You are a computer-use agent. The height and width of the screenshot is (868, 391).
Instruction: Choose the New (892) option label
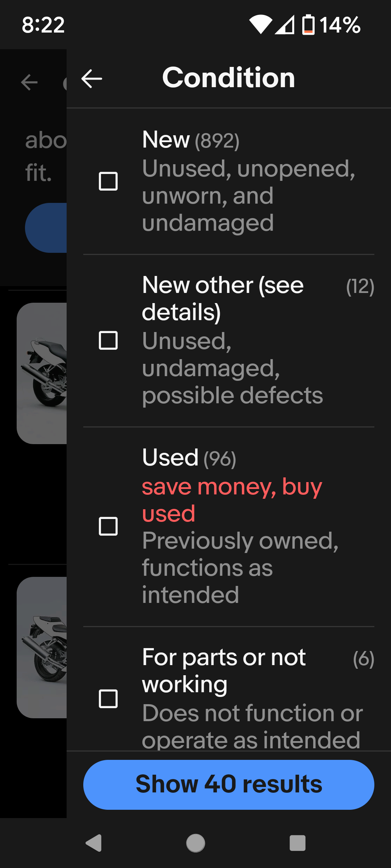coord(191,140)
